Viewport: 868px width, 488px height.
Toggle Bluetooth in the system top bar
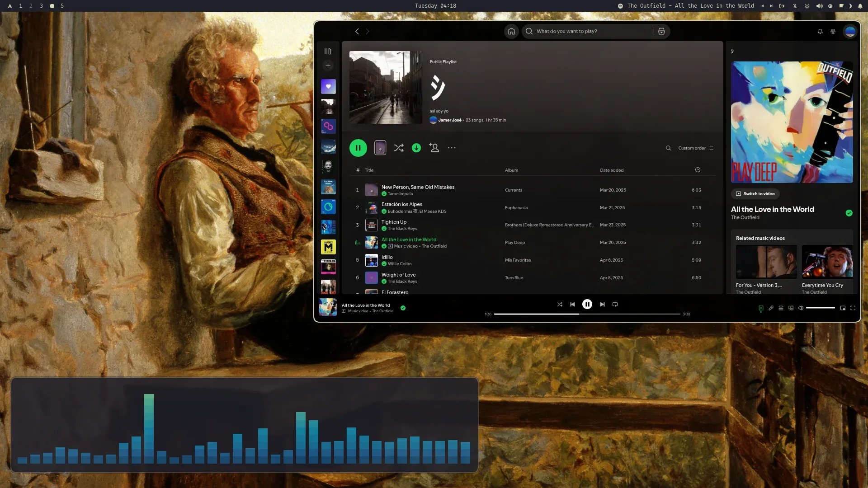coord(795,6)
